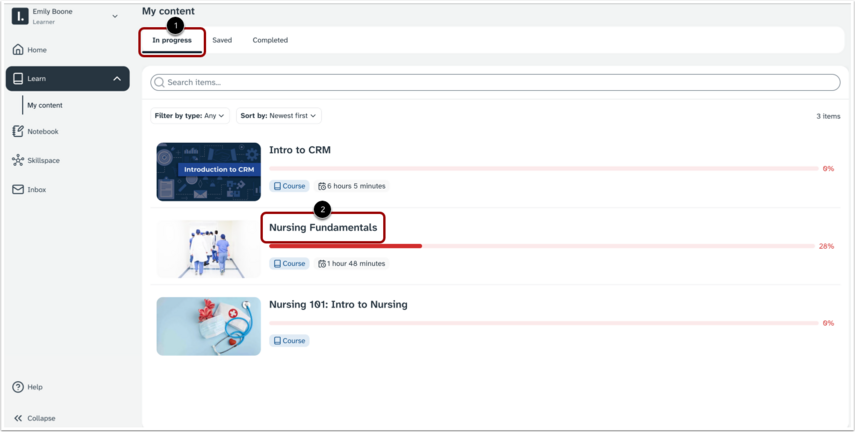Click the Inbox envelope icon
This screenshot has height=432, width=855.
point(18,189)
